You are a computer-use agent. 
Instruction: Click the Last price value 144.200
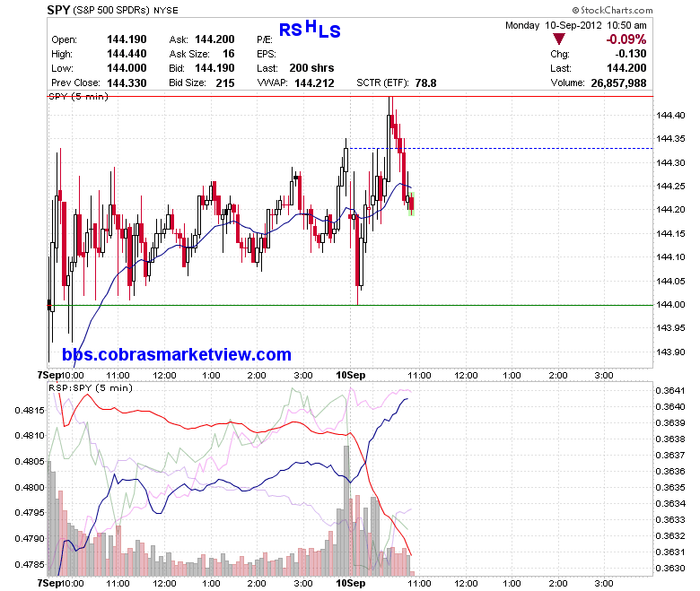[x=626, y=68]
